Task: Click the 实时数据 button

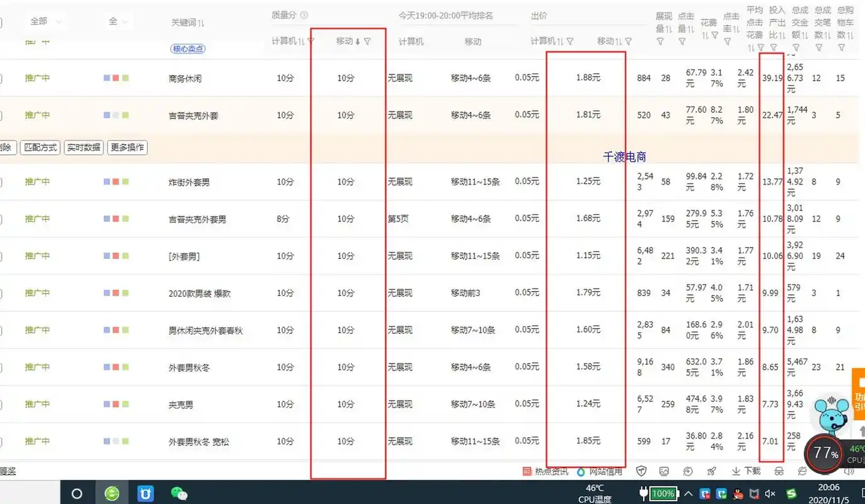Action: coord(83,147)
